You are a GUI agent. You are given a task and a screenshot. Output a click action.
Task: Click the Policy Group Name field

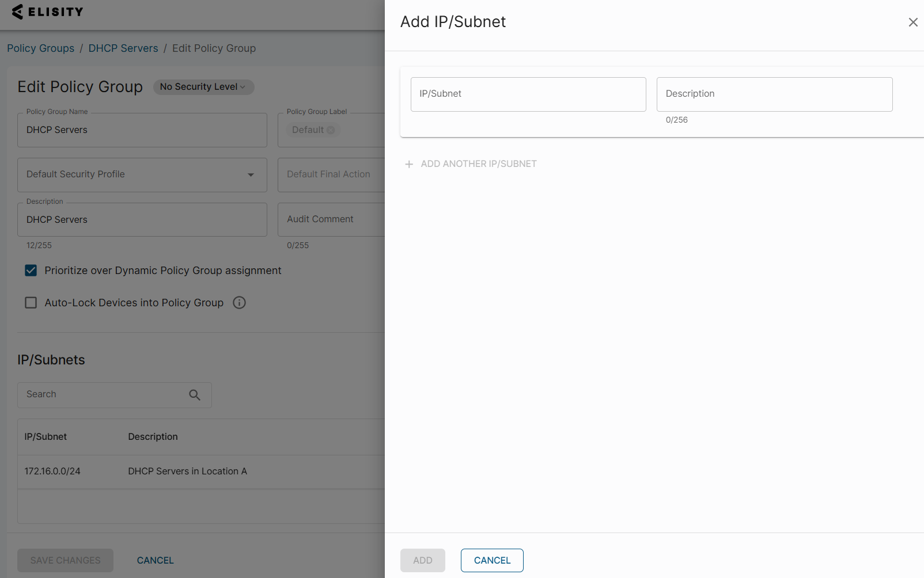[142, 130]
